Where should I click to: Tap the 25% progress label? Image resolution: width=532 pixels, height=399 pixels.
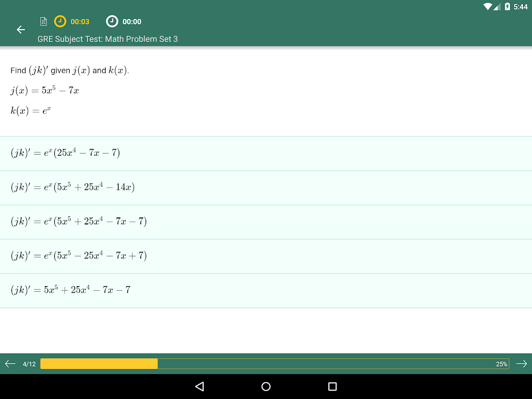[x=502, y=364]
